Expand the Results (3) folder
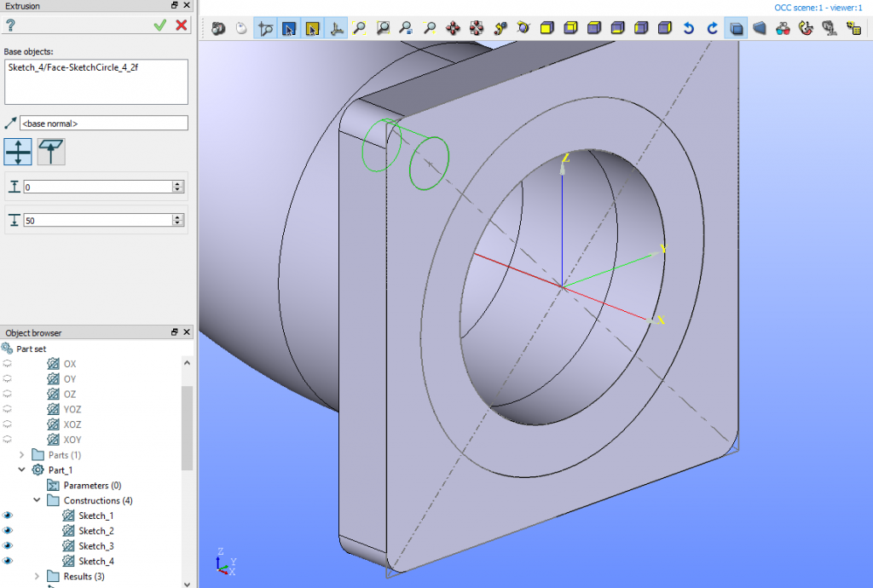 (35, 576)
